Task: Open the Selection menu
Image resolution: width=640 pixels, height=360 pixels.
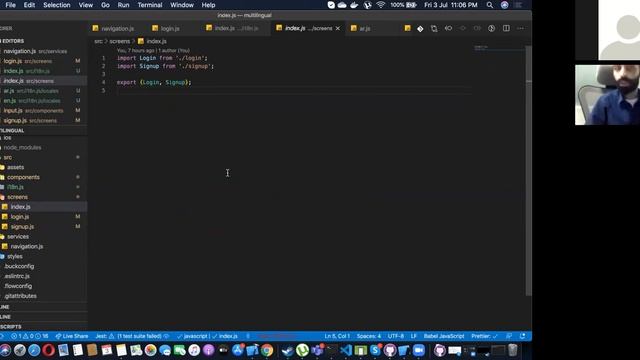Action: point(57,5)
